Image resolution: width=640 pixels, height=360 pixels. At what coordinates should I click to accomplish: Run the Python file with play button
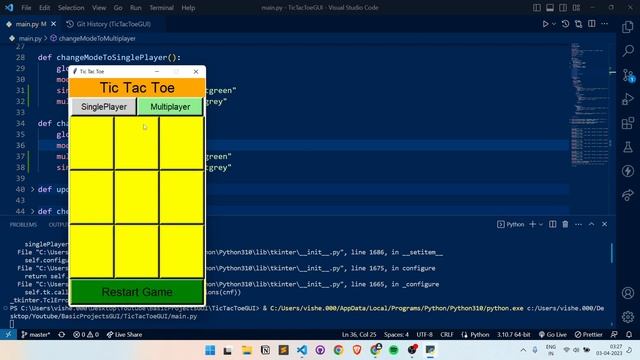pos(545,24)
